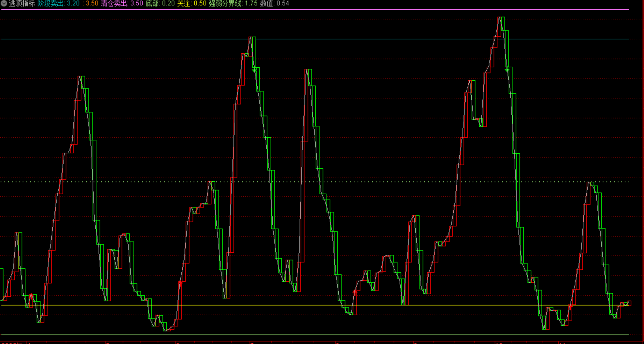Click the 数值: 0.54 readout
The width and height of the screenshot is (644, 344).
274,4
